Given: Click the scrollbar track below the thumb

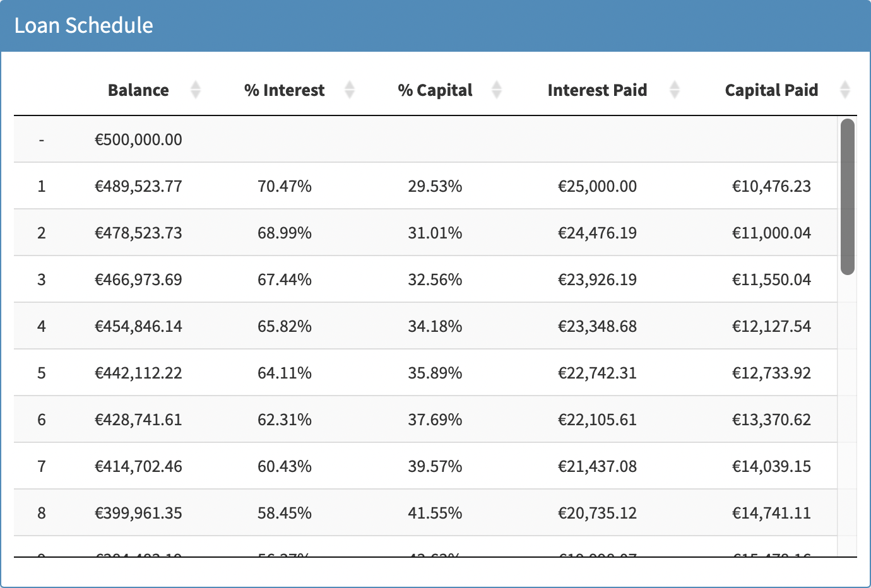Looking at the screenshot, I should click(848, 410).
